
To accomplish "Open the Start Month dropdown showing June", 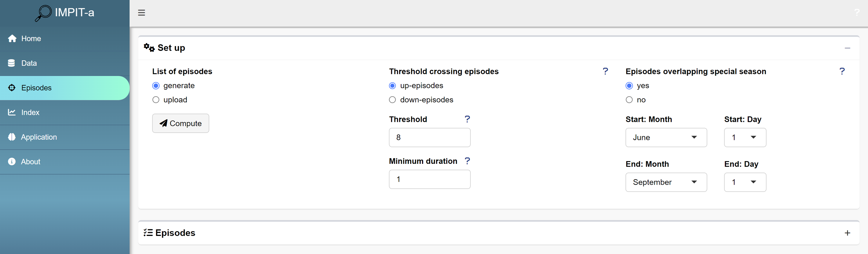I will 666,137.
